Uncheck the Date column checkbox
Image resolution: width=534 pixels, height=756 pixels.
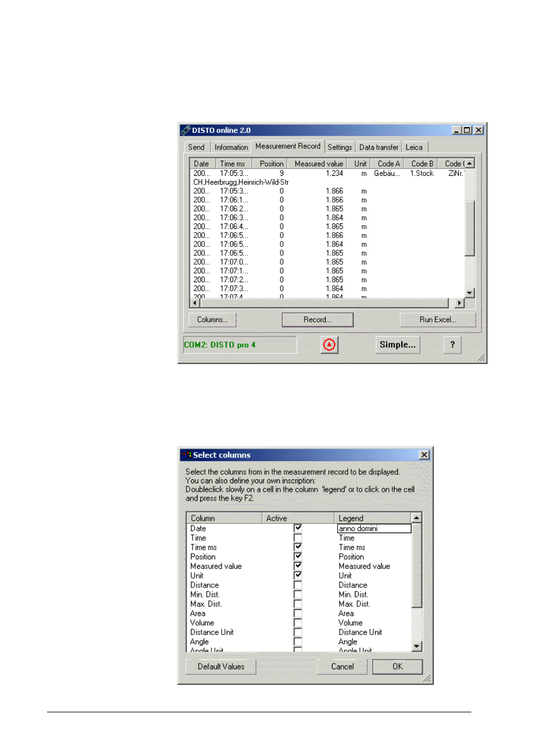pyautogui.click(x=298, y=528)
